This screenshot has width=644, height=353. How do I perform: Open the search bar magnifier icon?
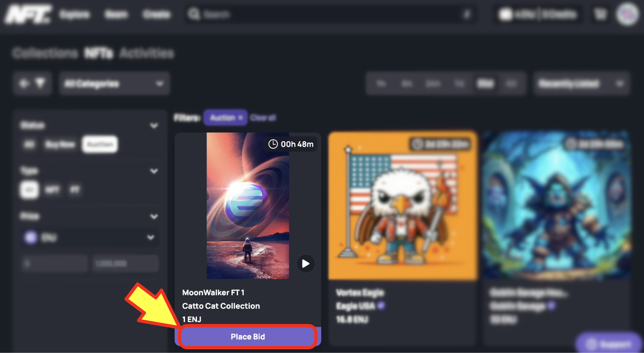coord(194,14)
